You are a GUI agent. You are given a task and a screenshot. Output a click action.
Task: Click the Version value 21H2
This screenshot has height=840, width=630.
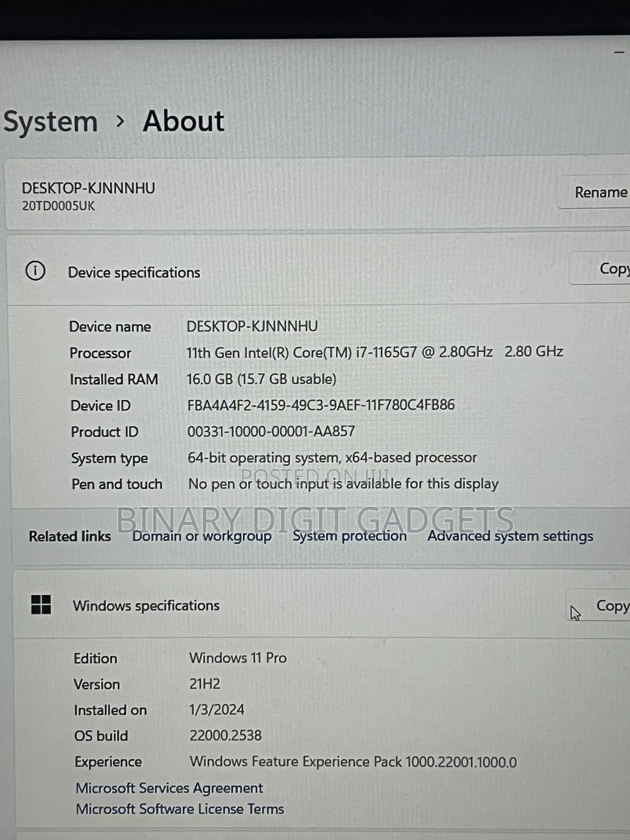[x=205, y=684]
